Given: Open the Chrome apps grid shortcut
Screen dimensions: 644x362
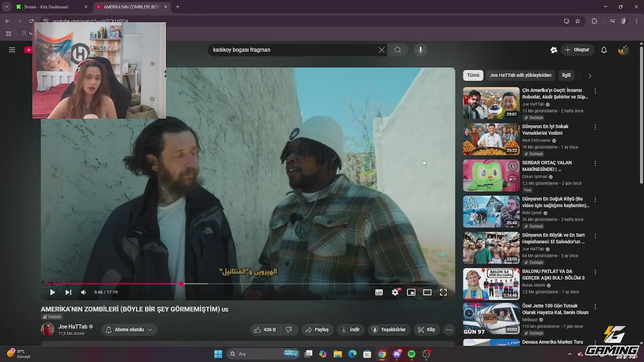Looking at the screenshot, I should click(9, 34).
